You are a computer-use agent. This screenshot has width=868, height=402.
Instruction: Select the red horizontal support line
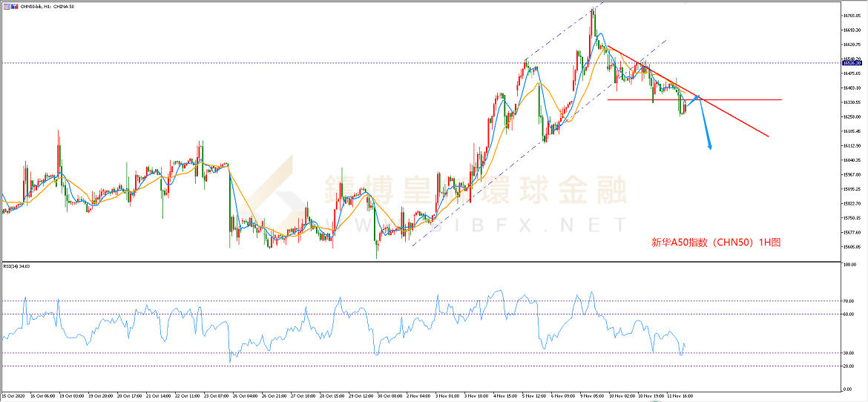pyautogui.click(x=742, y=99)
